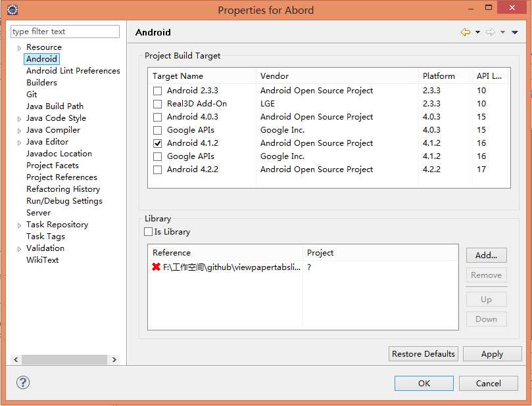Image resolution: width=532 pixels, height=406 pixels.
Task: Click the Vendor column header
Action: pyautogui.click(x=337, y=76)
